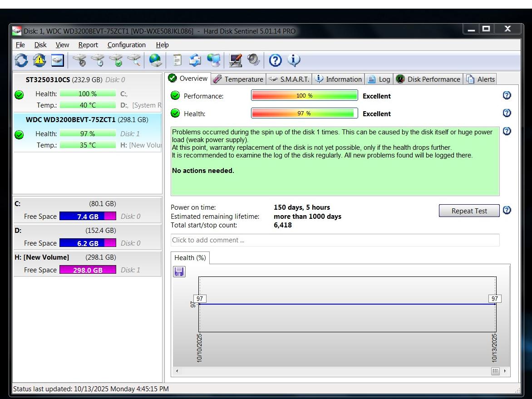
Task: Click the globe with disk toolbar icon
Action: pyautogui.click(x=156, y=60)
